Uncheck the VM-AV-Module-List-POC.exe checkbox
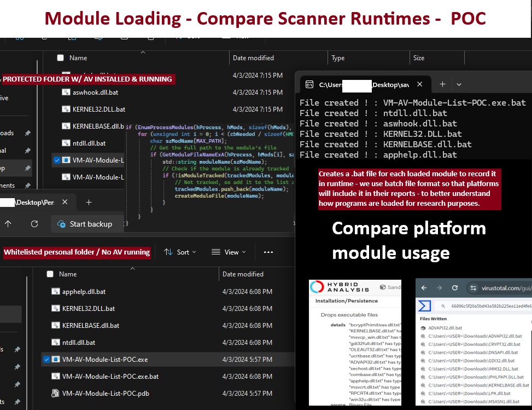532x410 pixels. tap(46, 360)
